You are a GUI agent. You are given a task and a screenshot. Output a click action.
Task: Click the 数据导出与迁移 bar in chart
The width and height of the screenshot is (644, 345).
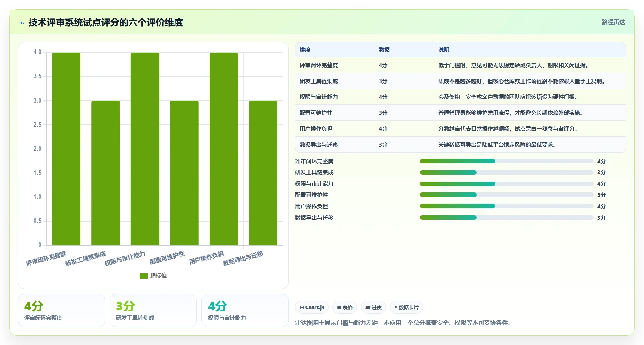pyautogui.click(x=263, y=173)
